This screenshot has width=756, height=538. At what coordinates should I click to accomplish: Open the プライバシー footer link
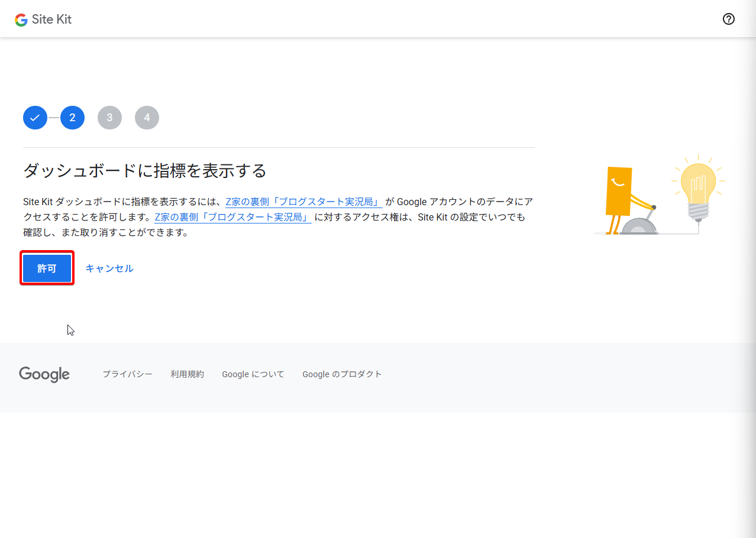point(128,374)
